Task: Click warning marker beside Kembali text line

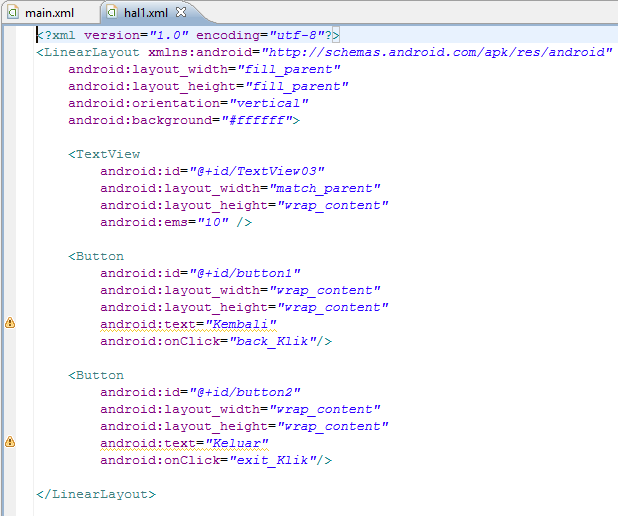Action: [10, 323]
